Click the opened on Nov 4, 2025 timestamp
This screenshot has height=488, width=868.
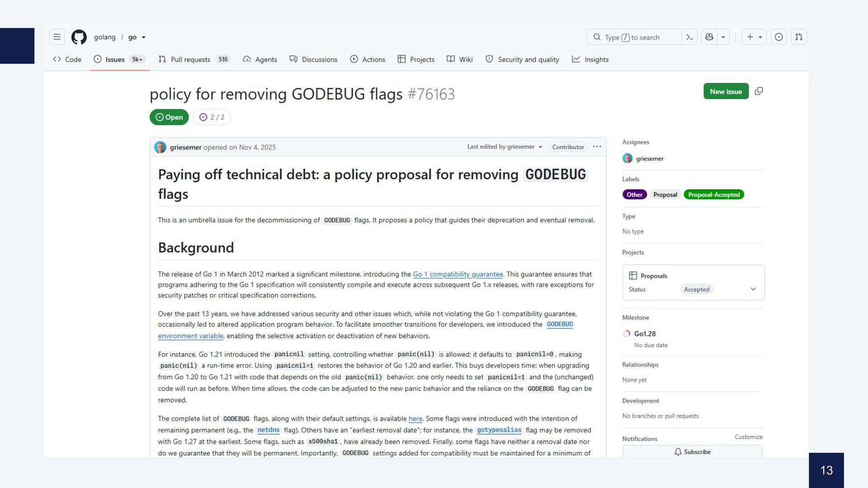tap(240, 147)
